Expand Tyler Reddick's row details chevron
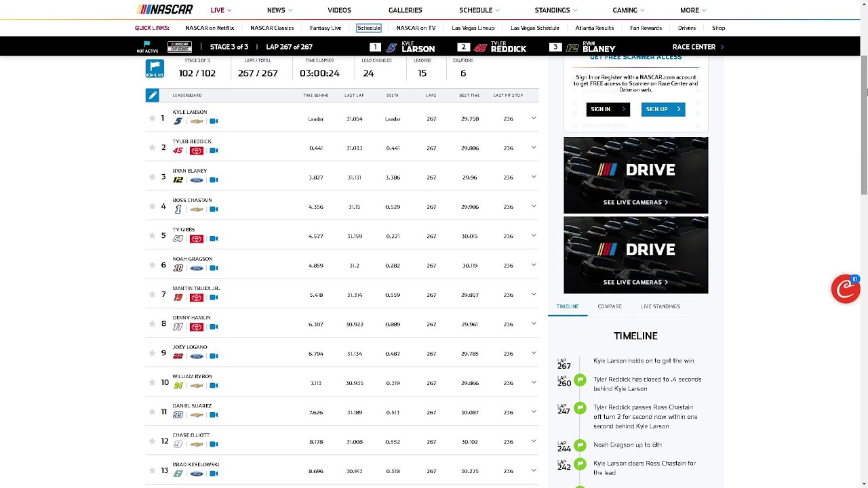868x488 pixels. [x=534, y=147]
